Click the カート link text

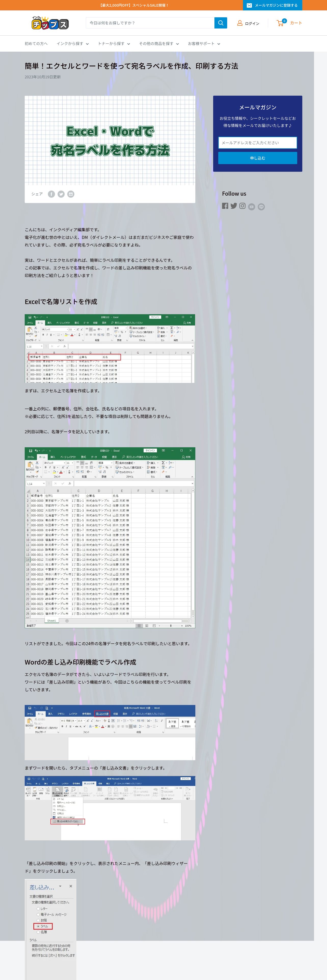point(296,23)
